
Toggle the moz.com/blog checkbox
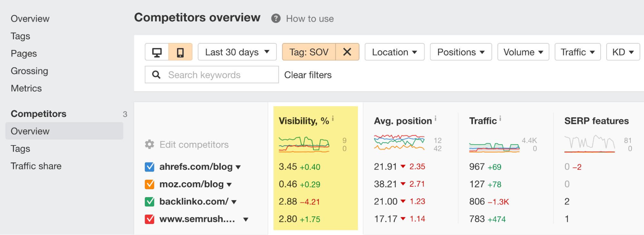point(149,184)
